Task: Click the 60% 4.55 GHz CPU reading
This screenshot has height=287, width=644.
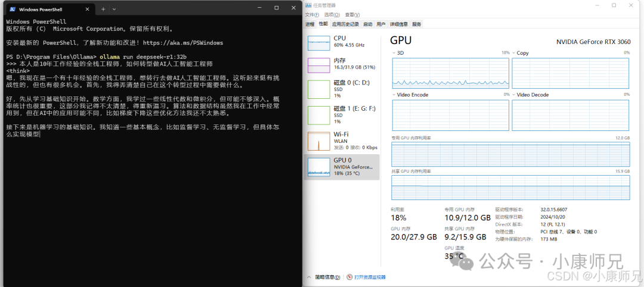Action: click(349, 45)
